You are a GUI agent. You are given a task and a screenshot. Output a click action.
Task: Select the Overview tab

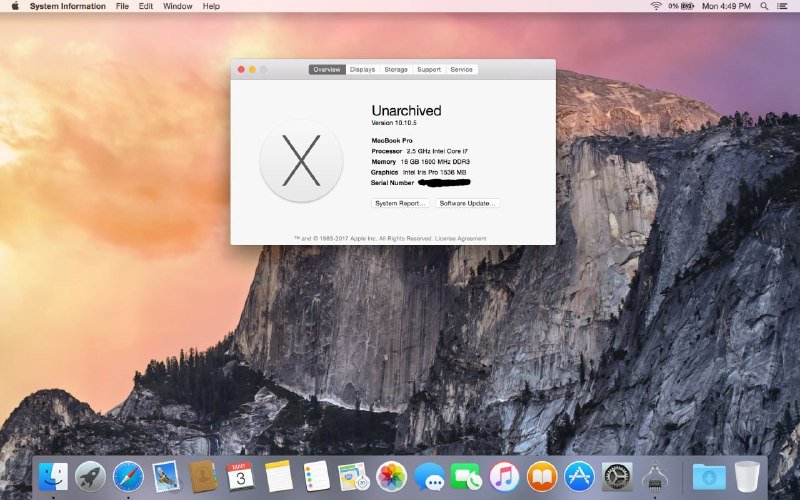click(x=327, y=69)
